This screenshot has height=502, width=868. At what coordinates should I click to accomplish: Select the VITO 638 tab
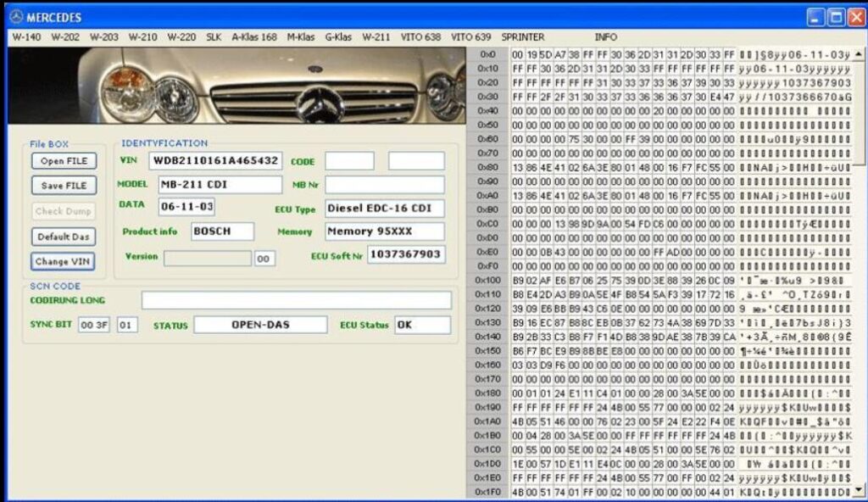click(420, 37)
